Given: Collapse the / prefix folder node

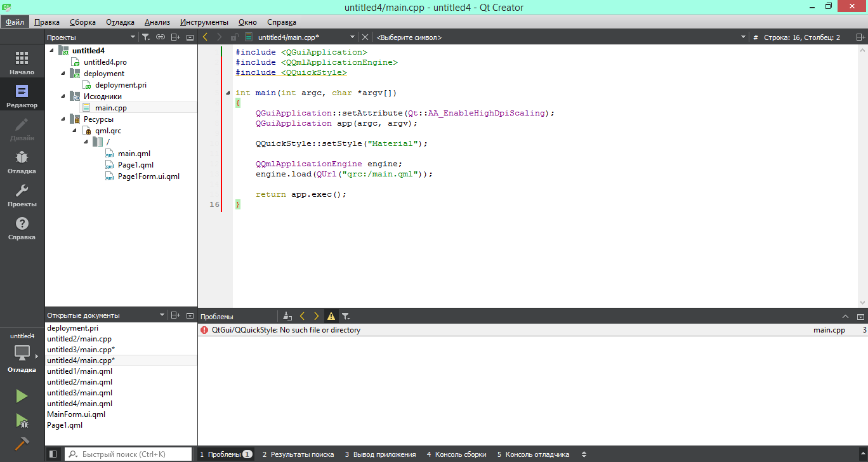Looking at the screenshot, I should pyautogui.click(x=86, y=142).
